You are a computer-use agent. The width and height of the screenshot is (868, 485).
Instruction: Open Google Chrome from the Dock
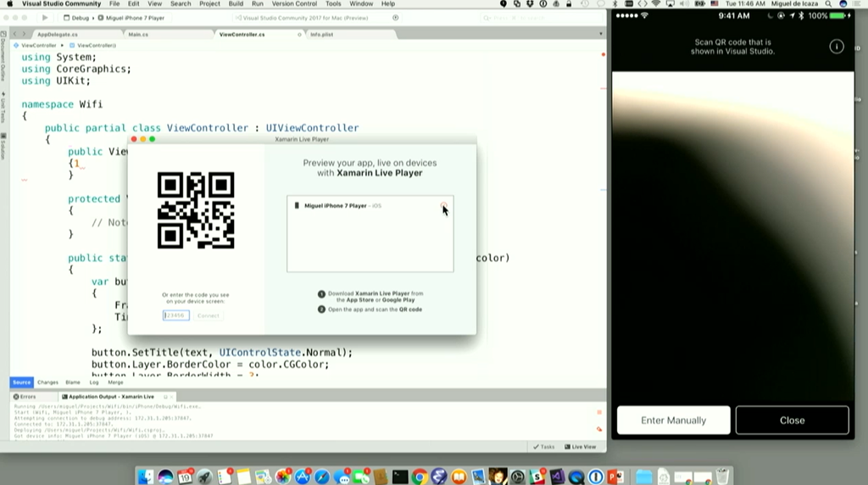(x=420, y=477)
